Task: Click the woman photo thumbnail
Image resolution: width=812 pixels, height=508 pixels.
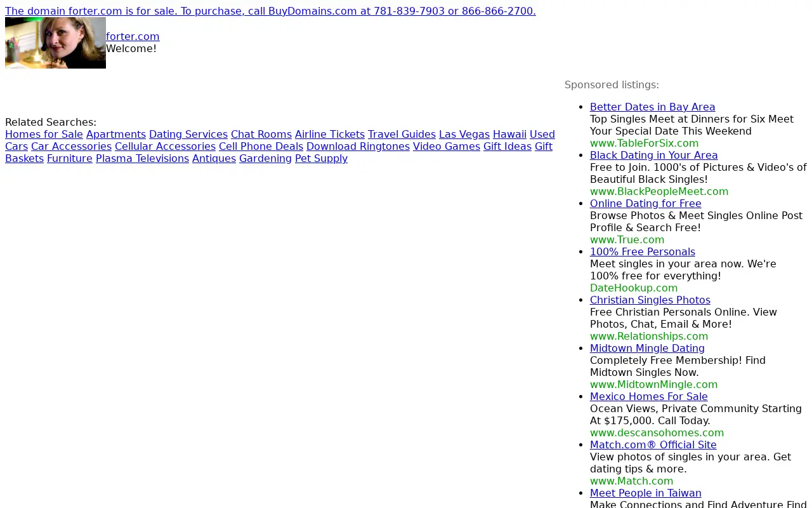Action: point(55,43)
